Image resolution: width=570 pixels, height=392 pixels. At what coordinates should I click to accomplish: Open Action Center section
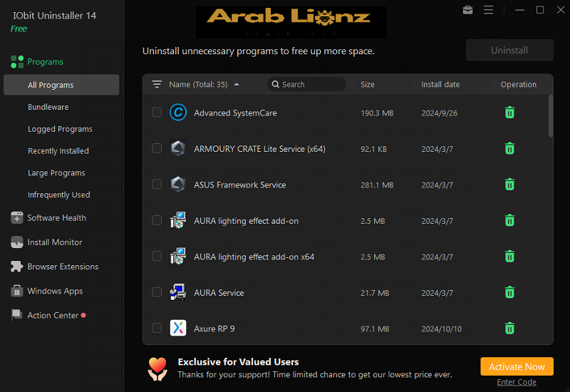pos(53,315)
